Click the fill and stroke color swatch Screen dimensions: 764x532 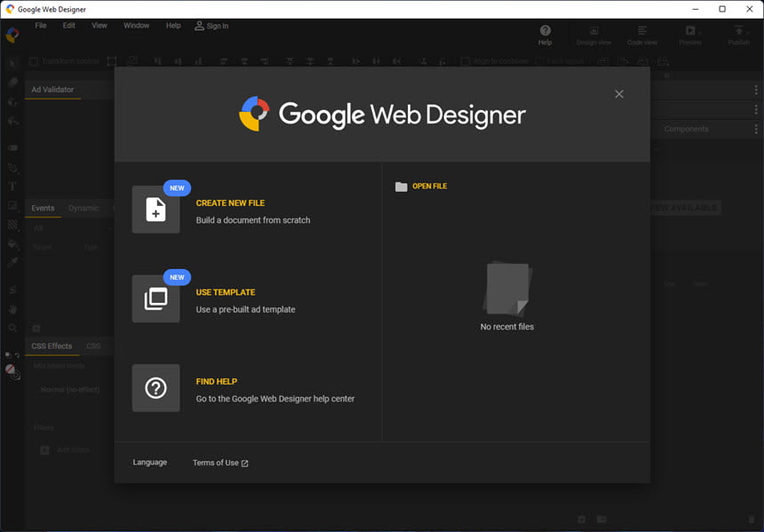point(12,372)
